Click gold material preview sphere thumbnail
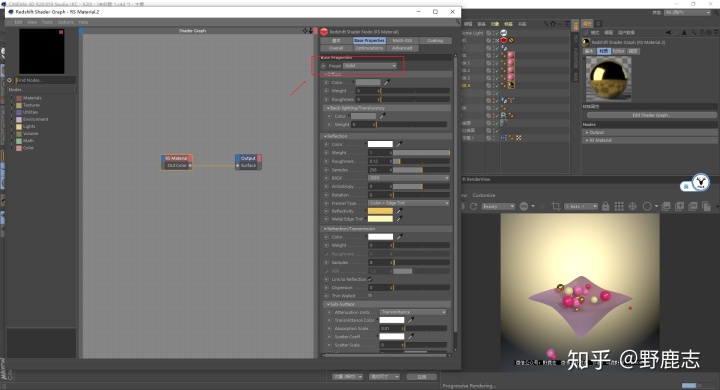 point(609,79)
